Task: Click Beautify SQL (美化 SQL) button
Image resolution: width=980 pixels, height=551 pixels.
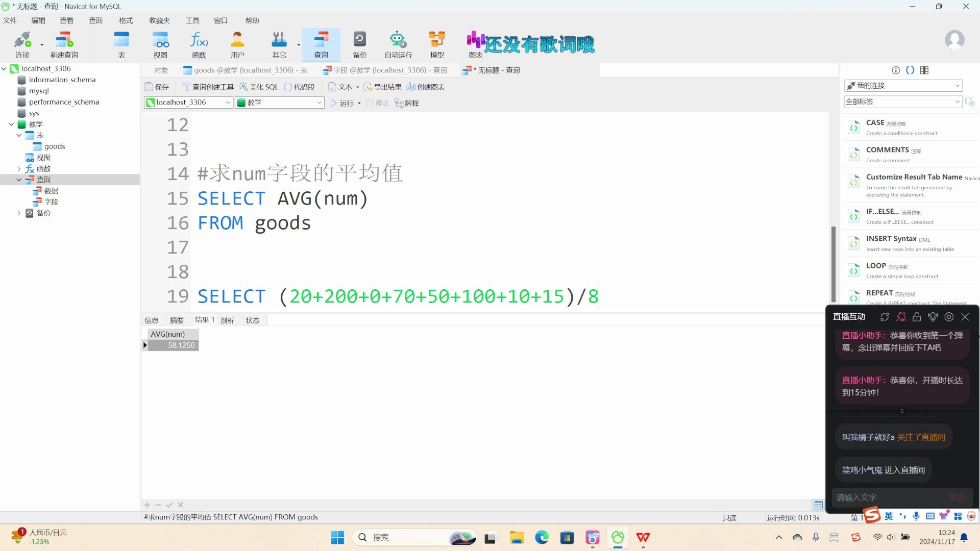Action: tap(259, 87)
